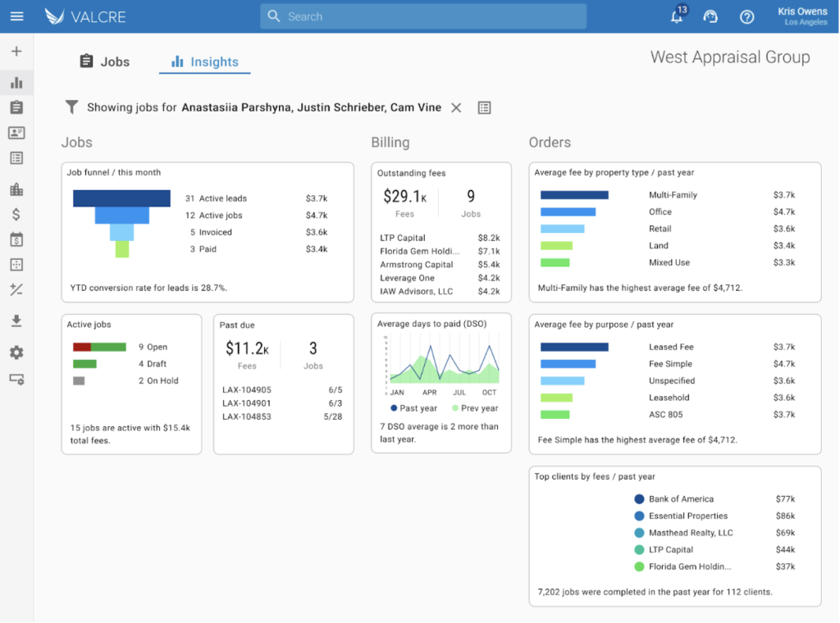Viewport: 840px width, 623px height.
Task: Click the Search field
Action: pyautogui.click(x=423, y=16)
